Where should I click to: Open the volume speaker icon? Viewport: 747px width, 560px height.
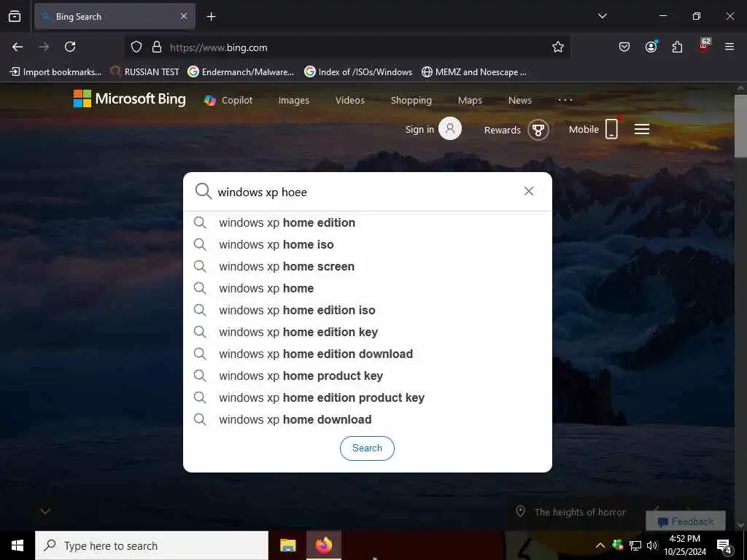[x=652, y=545]
